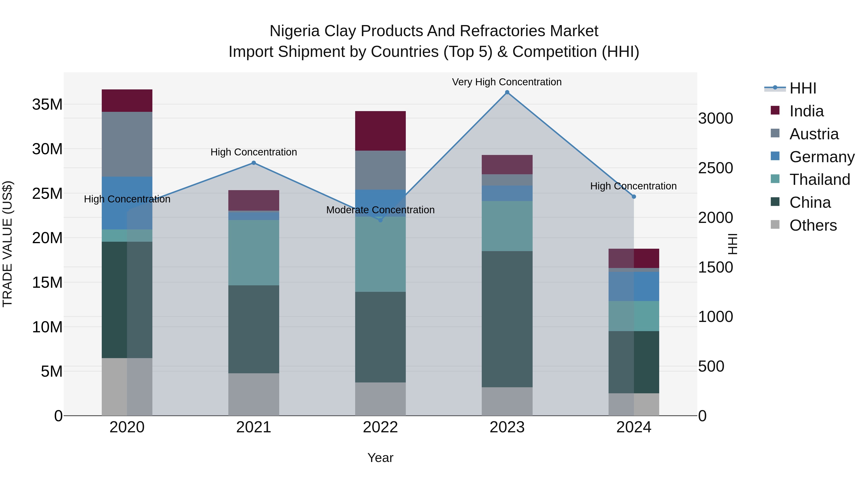Click the 3000 HHI axis tick label
This screenshot has height=488, width=868.
click(716, 119)
